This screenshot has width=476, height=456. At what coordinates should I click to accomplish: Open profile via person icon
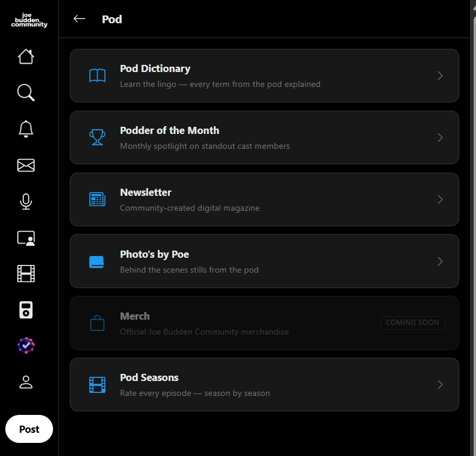(x=26, y=382)
